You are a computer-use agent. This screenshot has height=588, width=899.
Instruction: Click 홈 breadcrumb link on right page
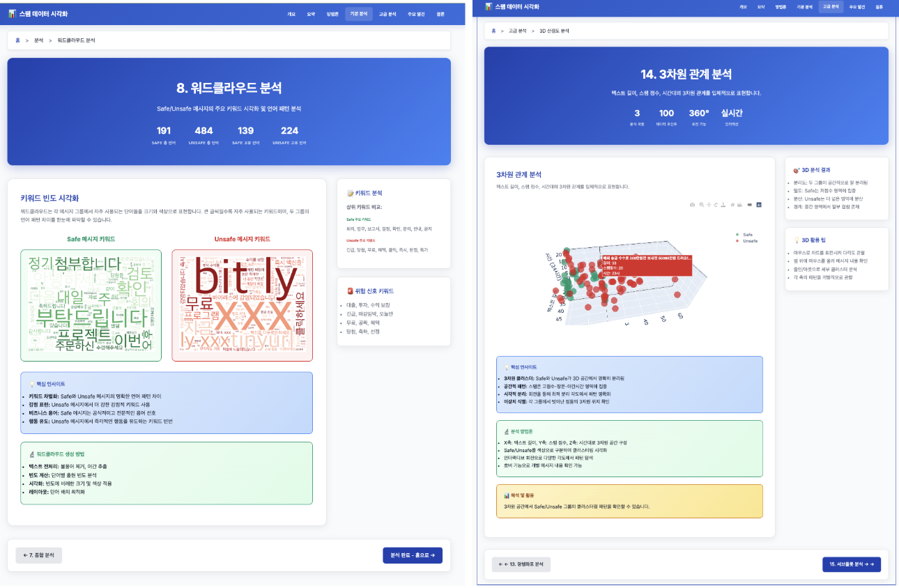pos(493,31)
